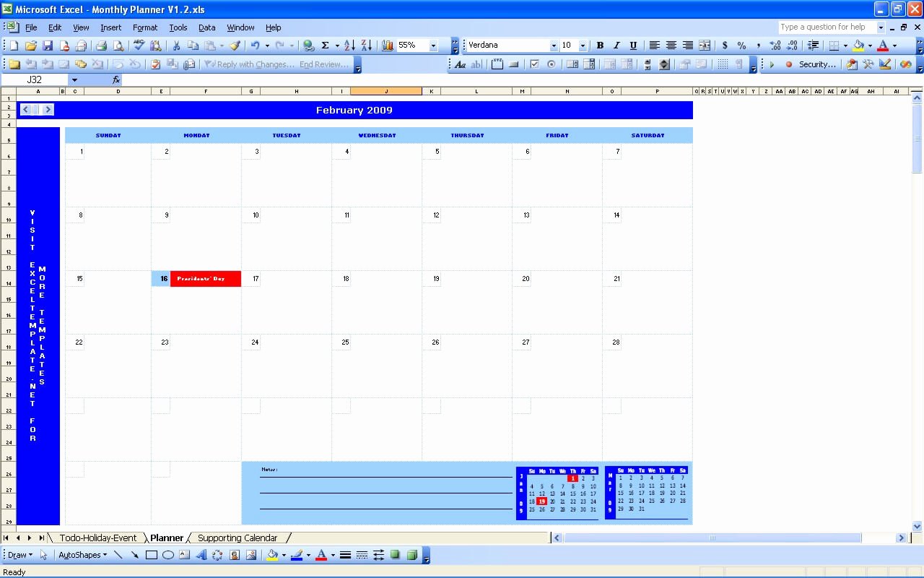
Task: Open AutoSum functions dropdown arrow
Action: [x=336, y=46]
